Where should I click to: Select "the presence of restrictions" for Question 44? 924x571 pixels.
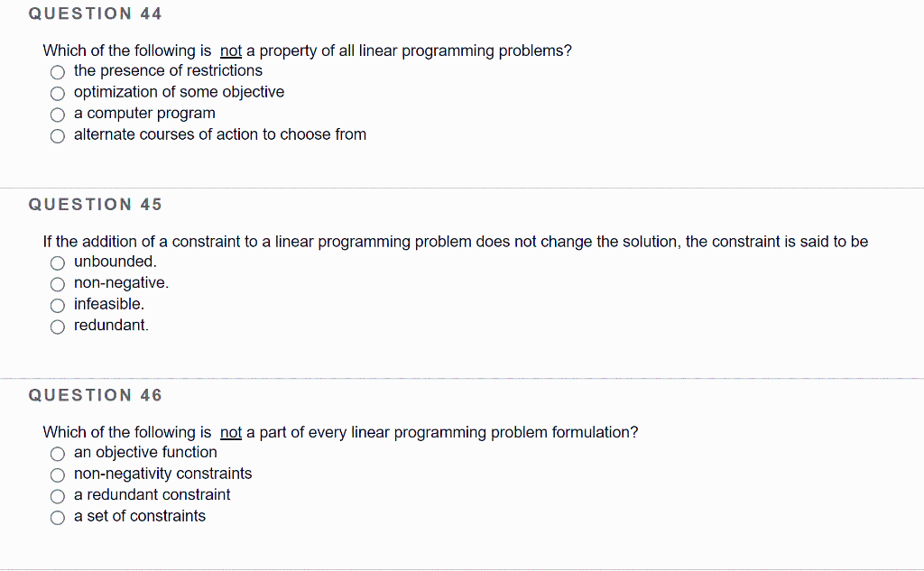click(57, 71)
